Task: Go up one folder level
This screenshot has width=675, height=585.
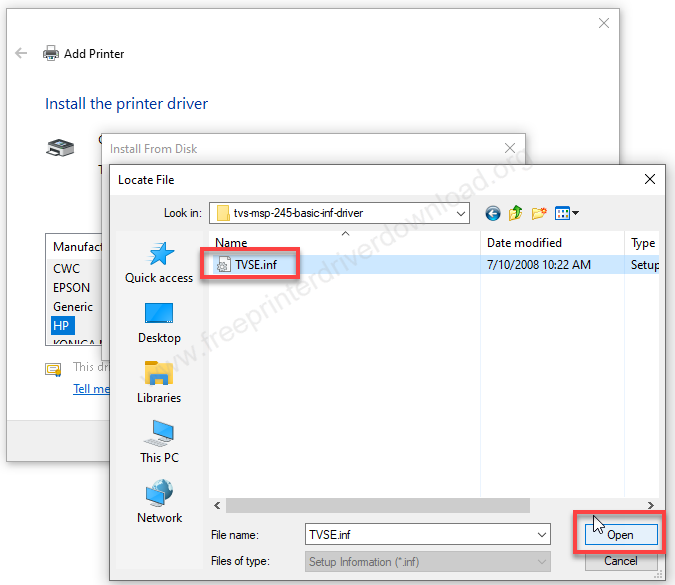Action: [x=516, y=213]
